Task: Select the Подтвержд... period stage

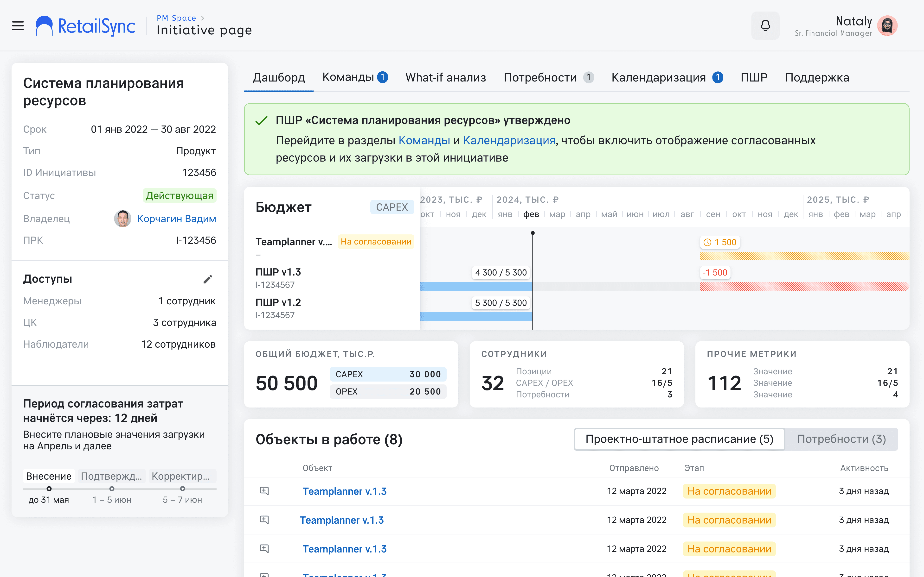Action: (x=111, y=476)
